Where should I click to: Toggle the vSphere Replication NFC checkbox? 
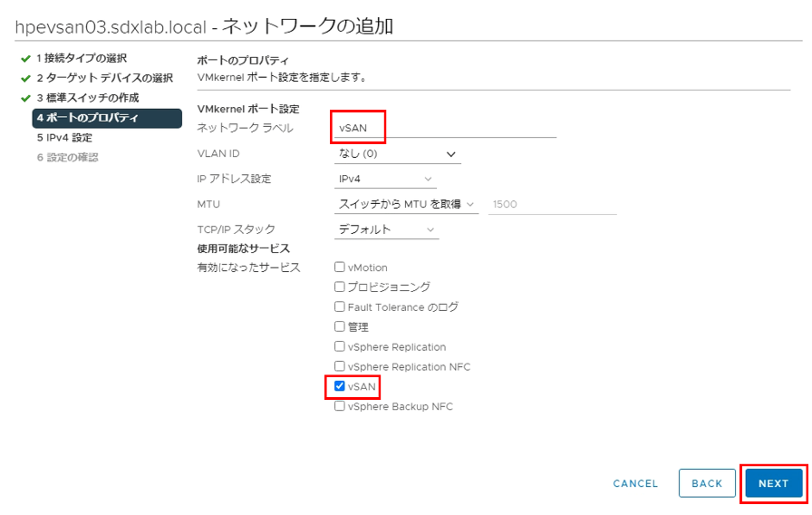click(339, 366)
